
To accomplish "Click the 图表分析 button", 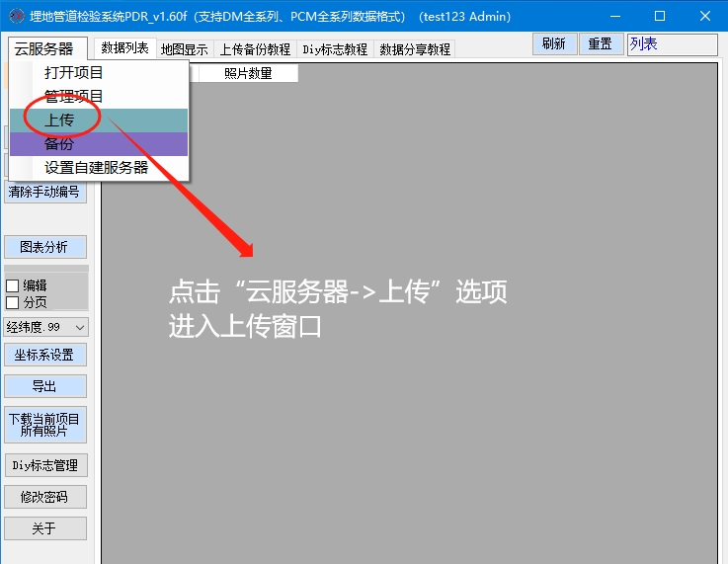I will pos(44,247).
